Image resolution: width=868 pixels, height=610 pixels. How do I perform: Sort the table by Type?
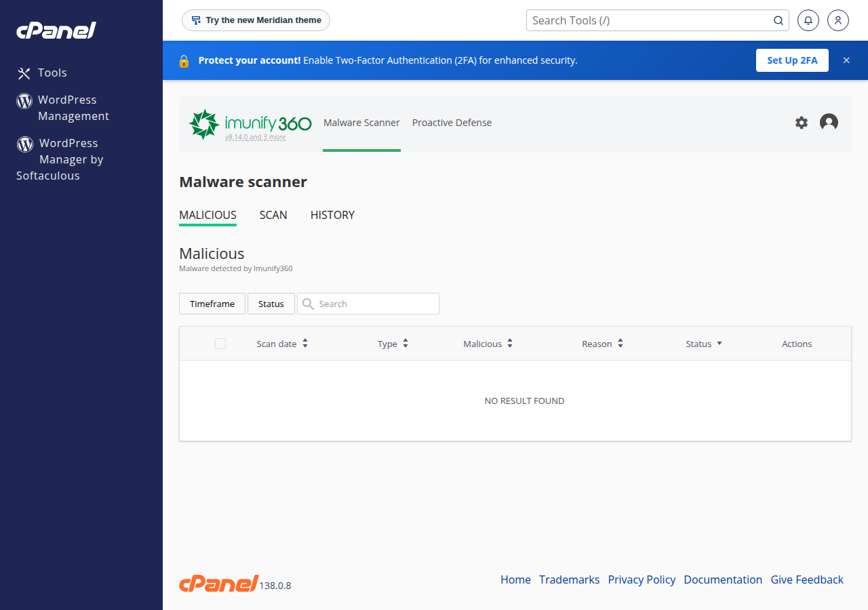coord(393,344)
